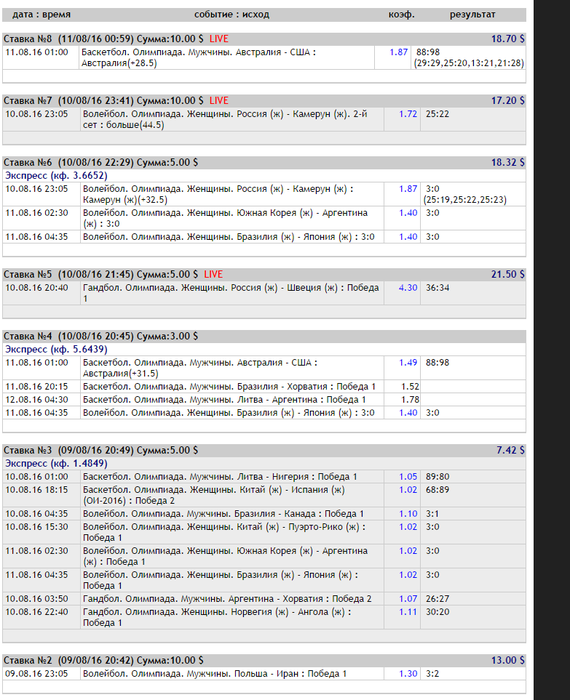This screenshot has width=570, height=700.
Task: Click the 1.40 odds for Бразилия - Япония in Ставка №4
Action: coord(408,412)
